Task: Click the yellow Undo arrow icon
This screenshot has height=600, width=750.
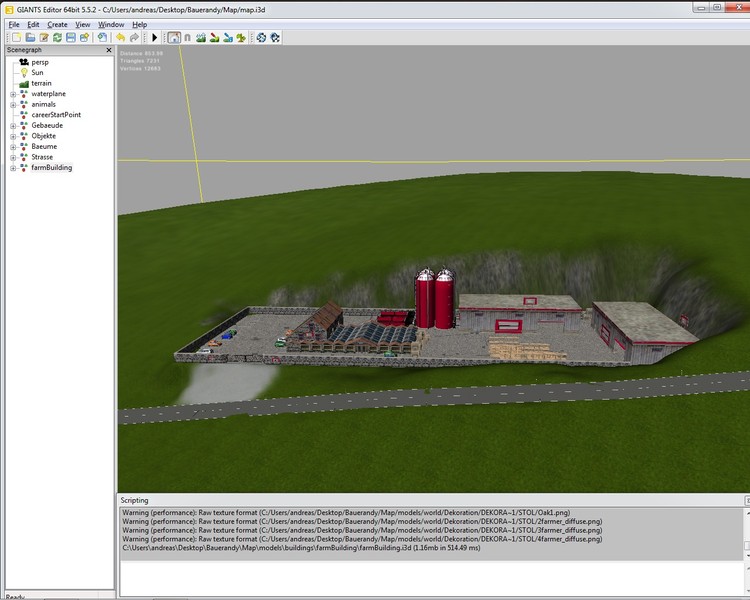Action: [x=121, y=37]
